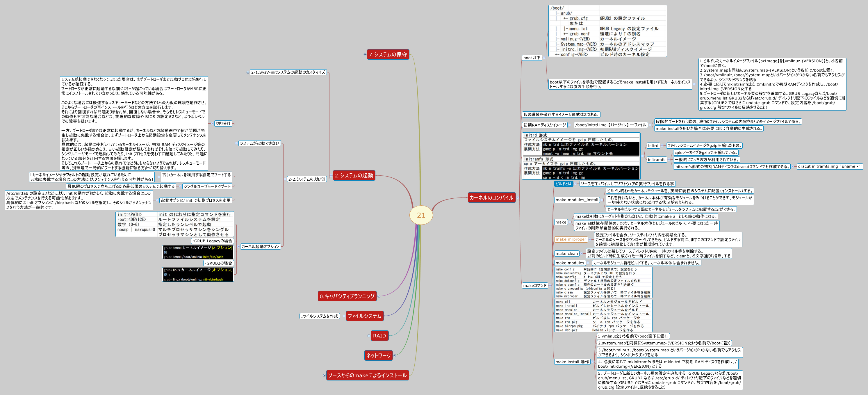Collapse the ファイルシステム branch

(344, 316)
